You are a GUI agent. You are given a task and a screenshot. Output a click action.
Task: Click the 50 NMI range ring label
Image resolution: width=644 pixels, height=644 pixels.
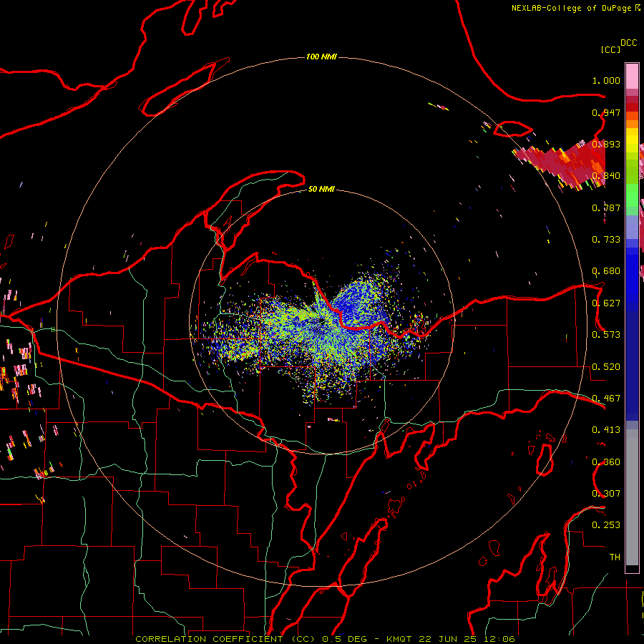321,189
